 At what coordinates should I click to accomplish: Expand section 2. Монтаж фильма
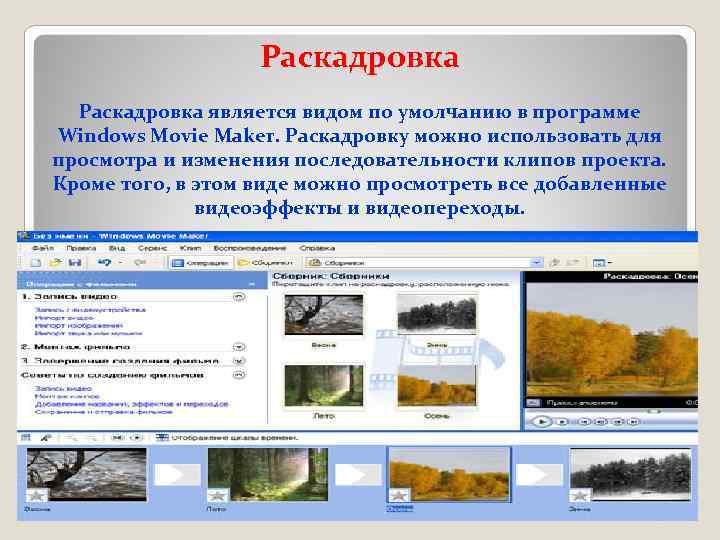(239, 347)
